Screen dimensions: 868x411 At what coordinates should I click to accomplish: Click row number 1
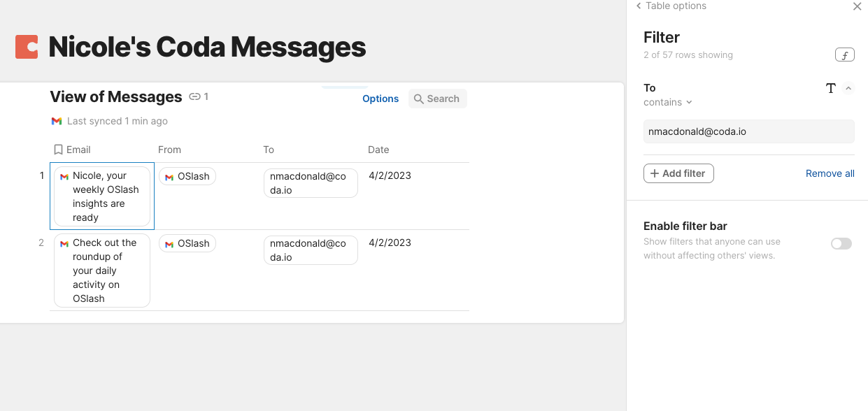coord(42,175)
